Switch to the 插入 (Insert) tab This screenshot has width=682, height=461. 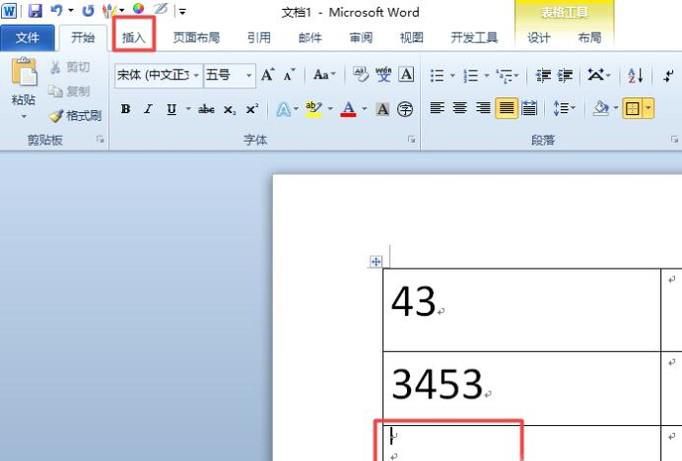134,38
